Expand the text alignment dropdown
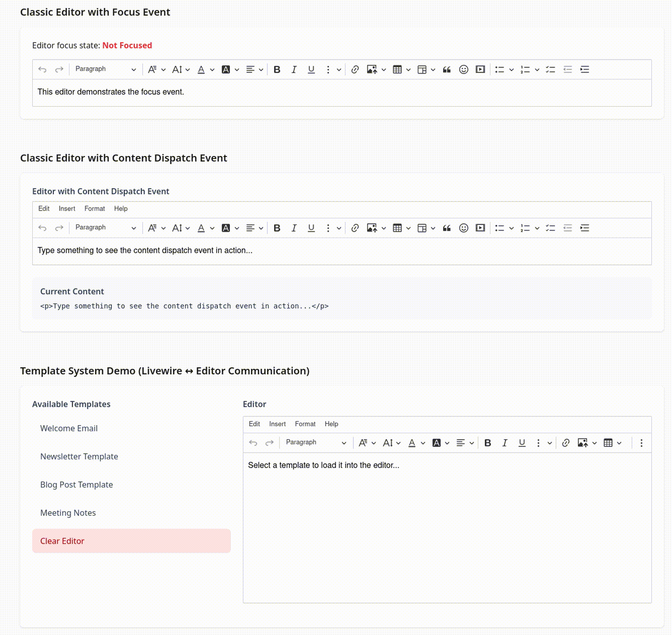 coord(261,69)
